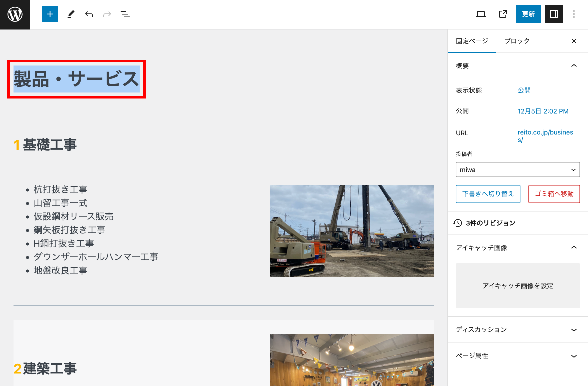Open the document overview list icon
This screenshot has height=386, width=588.
pos(125,14)
